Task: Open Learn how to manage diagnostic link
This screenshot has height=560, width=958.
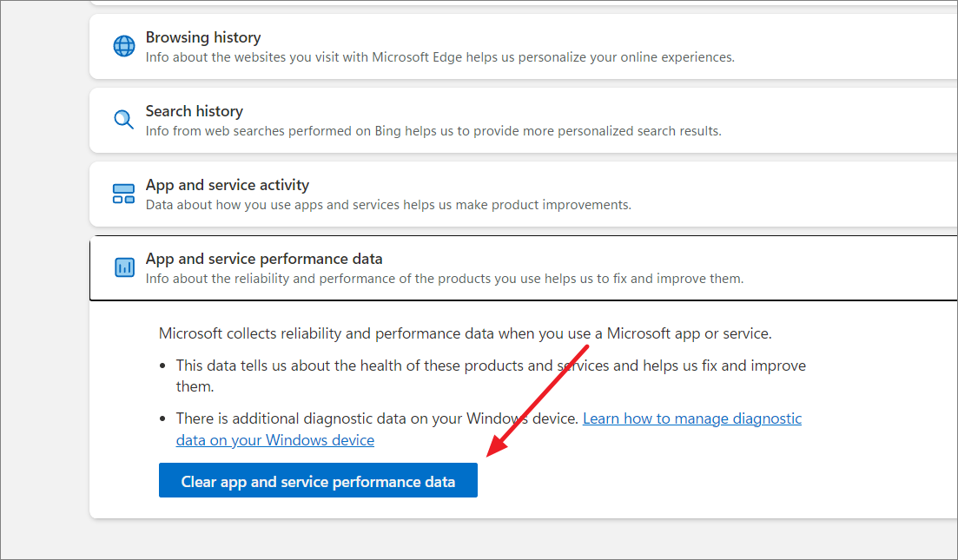Action: click(x=691, y=418)
